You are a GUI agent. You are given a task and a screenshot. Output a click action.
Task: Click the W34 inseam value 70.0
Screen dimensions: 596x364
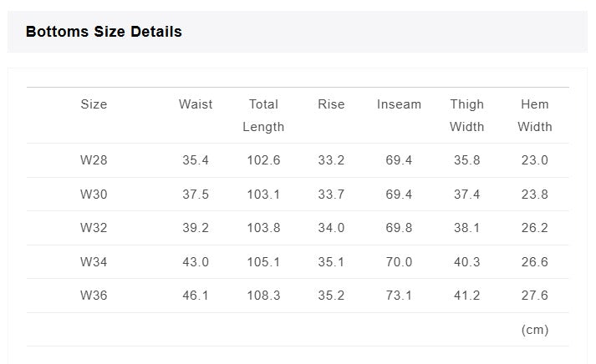[399, 262]
